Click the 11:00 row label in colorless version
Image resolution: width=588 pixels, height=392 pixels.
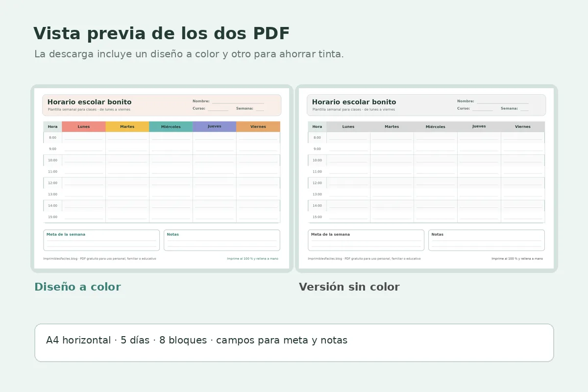point(317,171)
